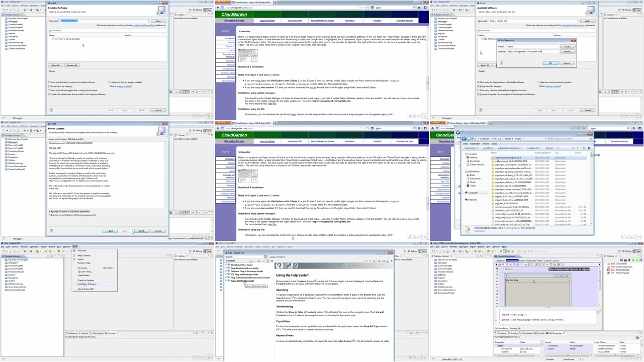The width and height of the screenshot is (644, 362).
Task: Click Finish in the Review Licenses dialog
Action: pyautogui.click(x=142, y=231)
